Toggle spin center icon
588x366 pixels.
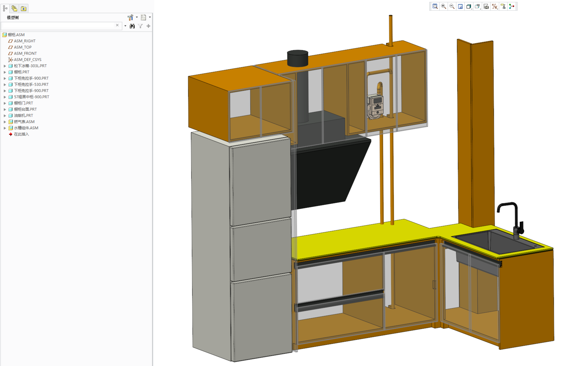511,7
